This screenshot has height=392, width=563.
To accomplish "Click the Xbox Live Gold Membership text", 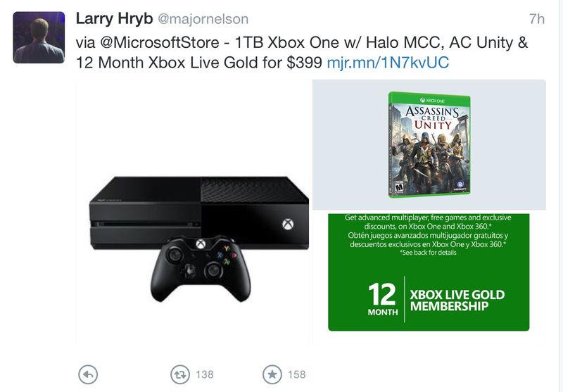I will (457, 300).
